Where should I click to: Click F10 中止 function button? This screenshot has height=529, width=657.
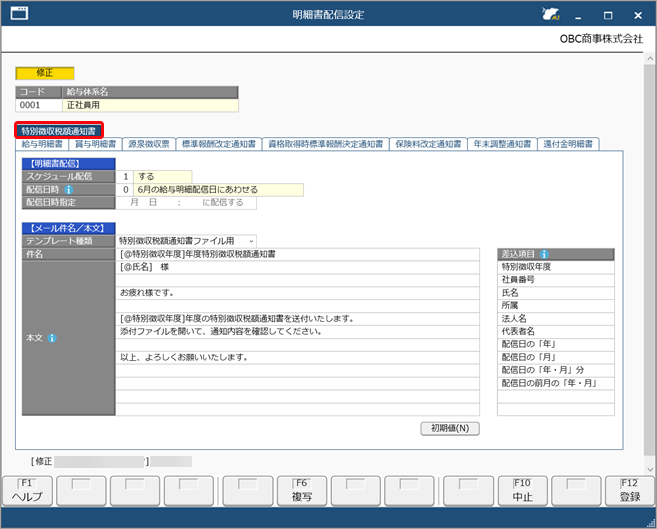coord(522,491)
